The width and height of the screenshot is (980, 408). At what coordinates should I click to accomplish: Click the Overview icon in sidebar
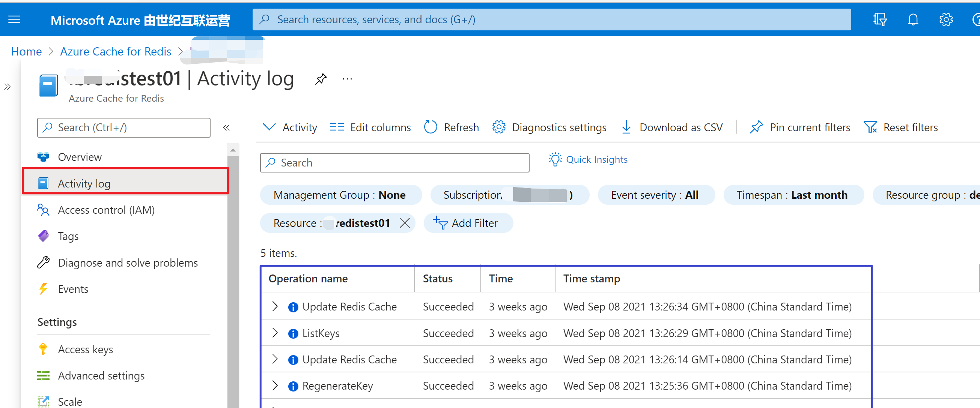pyautogui.click(x=44, y=157)
